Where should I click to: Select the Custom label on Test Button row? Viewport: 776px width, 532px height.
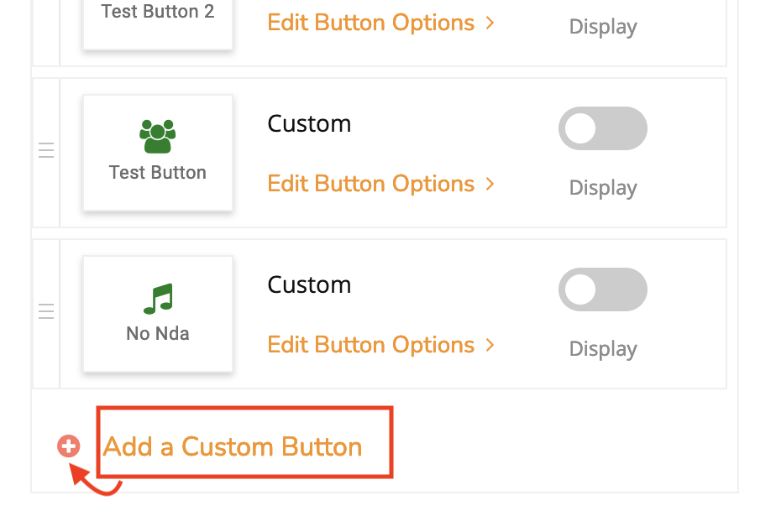click(x=309, y=123)
